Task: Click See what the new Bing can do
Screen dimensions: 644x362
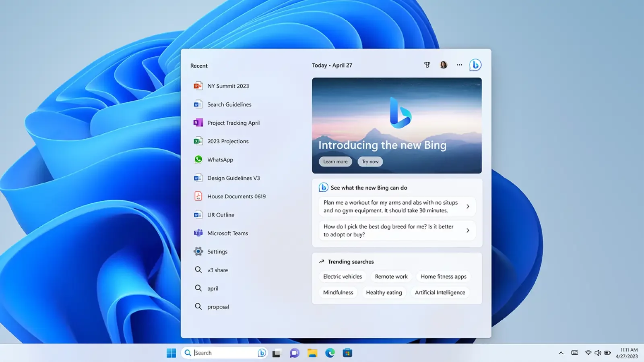Action: (369, 187)
